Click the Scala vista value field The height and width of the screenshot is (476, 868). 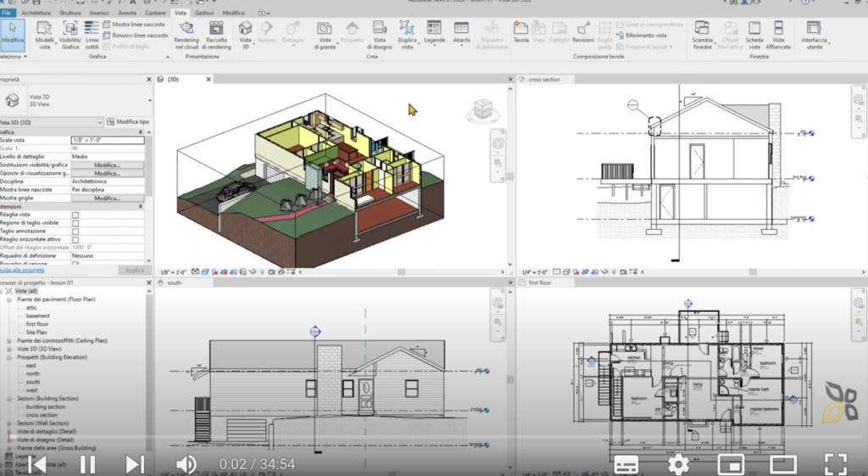point(108,140)
